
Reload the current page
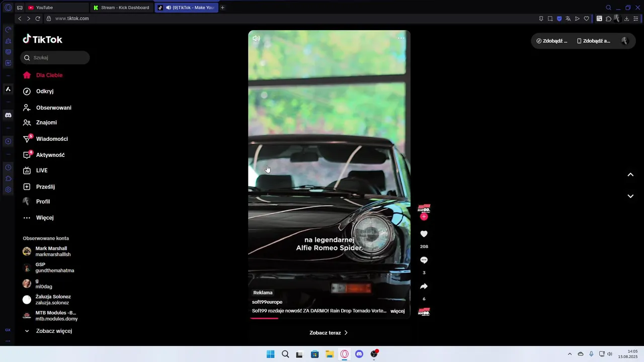[x=37, y=19]
